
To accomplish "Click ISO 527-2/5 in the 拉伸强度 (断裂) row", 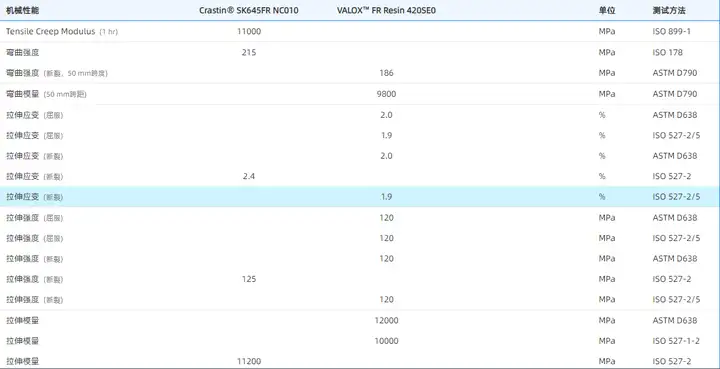I will coord(676,299).
